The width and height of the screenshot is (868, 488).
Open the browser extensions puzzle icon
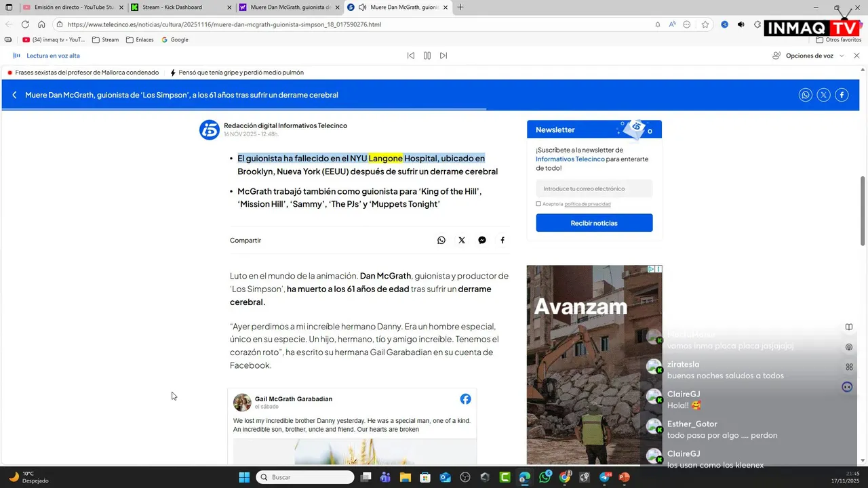pyautogui.click(x=757, y=24)
